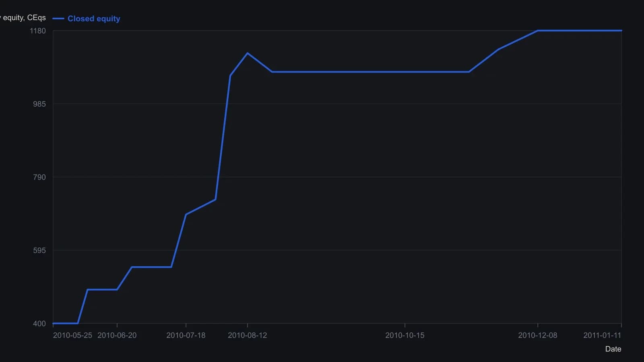This screenshot has width=644, height=362.
Task: Click the 2010-05-25 date axis label
Action: coord(72,335)
